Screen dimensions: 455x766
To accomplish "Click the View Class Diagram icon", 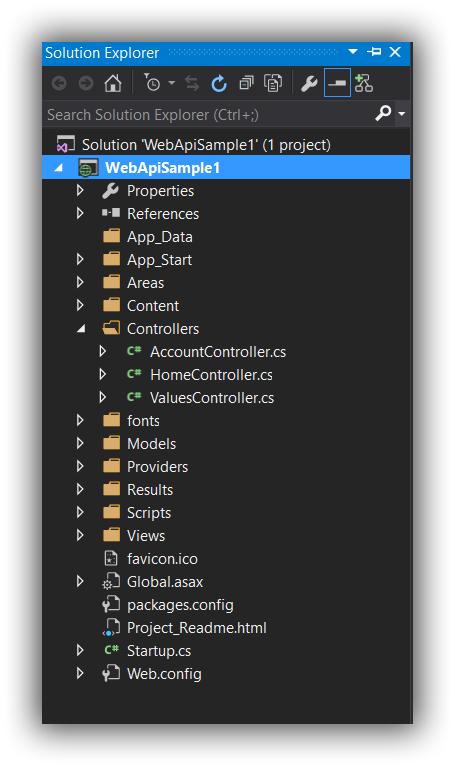I will pyautogui.click(x=364, y=83).
